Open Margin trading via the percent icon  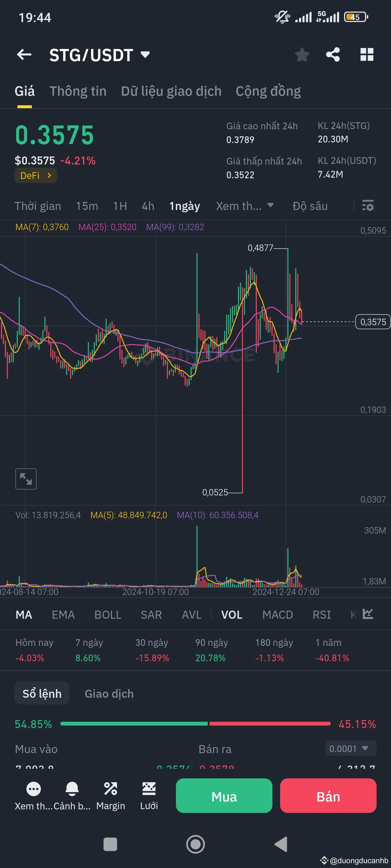[x=110, y=789]
